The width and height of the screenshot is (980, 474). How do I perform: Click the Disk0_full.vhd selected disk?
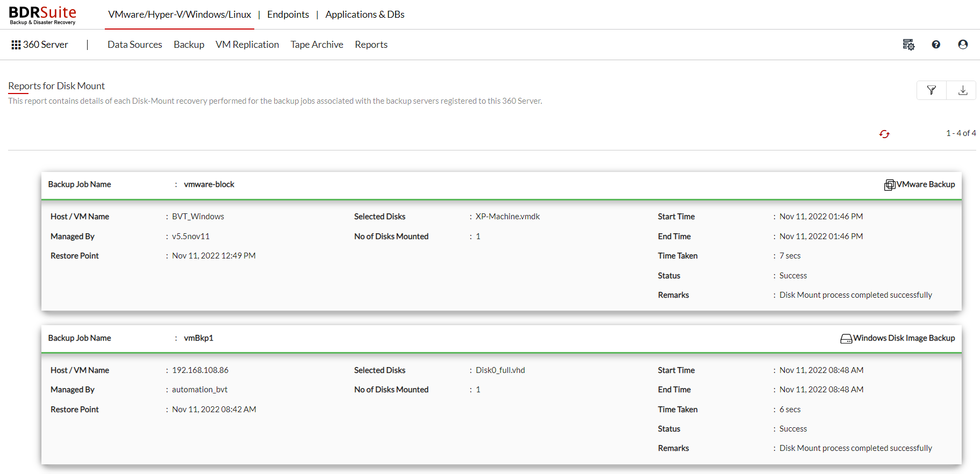pos(500,370)
